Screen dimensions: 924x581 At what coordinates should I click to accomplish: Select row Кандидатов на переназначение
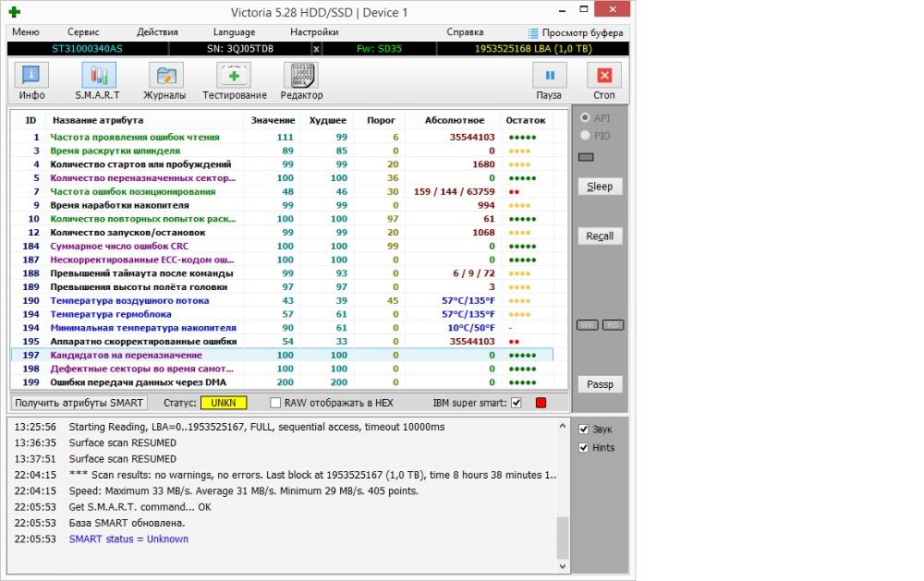tap(282, 355)
